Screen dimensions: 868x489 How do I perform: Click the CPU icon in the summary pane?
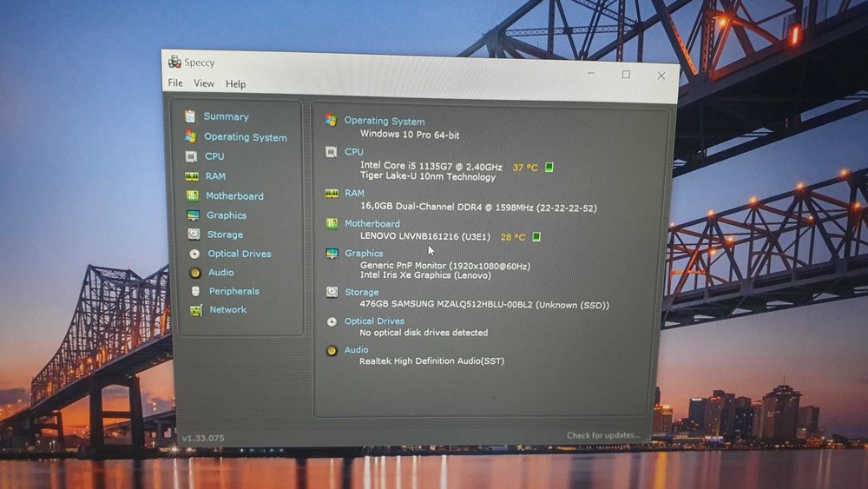pyautogui.click(x=331, y=152)
